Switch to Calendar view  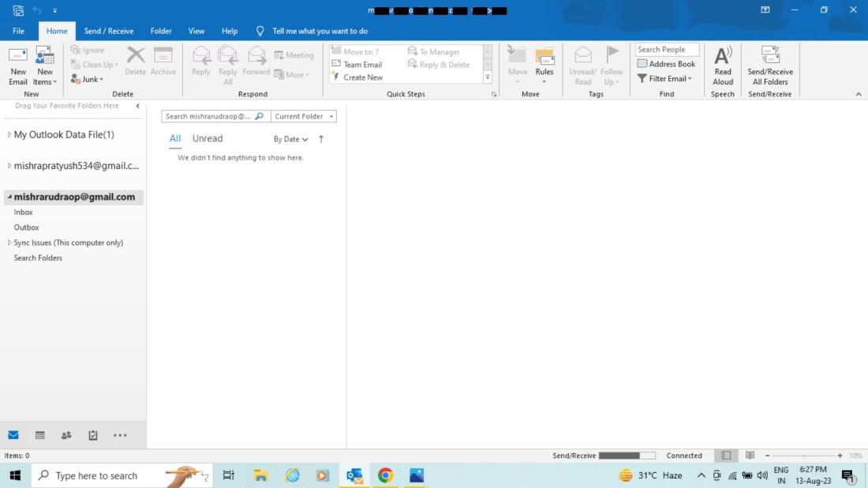40,435
